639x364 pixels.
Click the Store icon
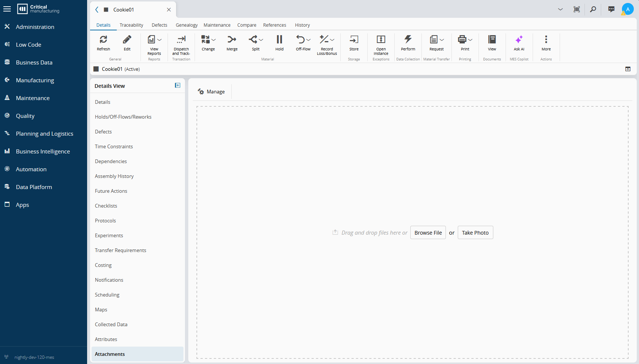[354, 39]
